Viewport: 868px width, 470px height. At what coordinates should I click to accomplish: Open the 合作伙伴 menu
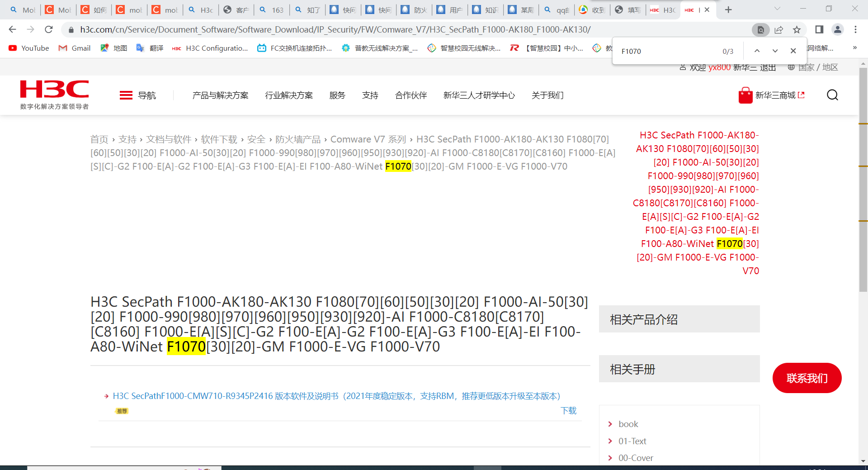click(411, 95)
